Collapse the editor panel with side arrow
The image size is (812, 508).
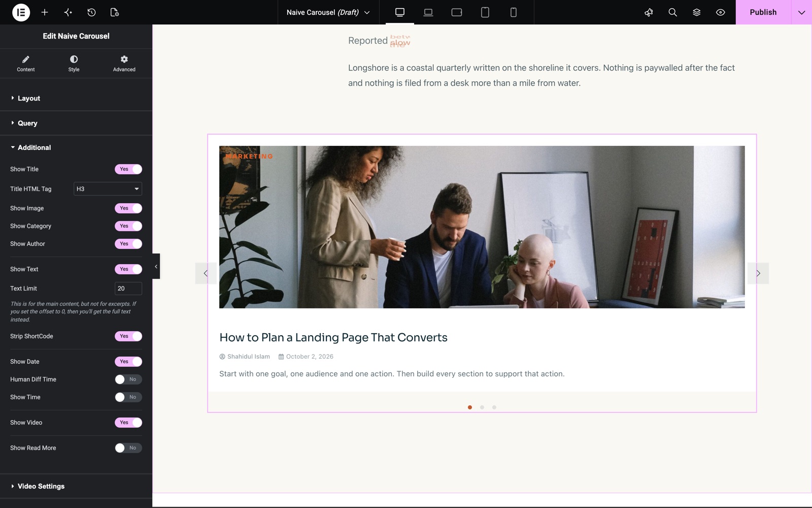click(x=156, y=266)
